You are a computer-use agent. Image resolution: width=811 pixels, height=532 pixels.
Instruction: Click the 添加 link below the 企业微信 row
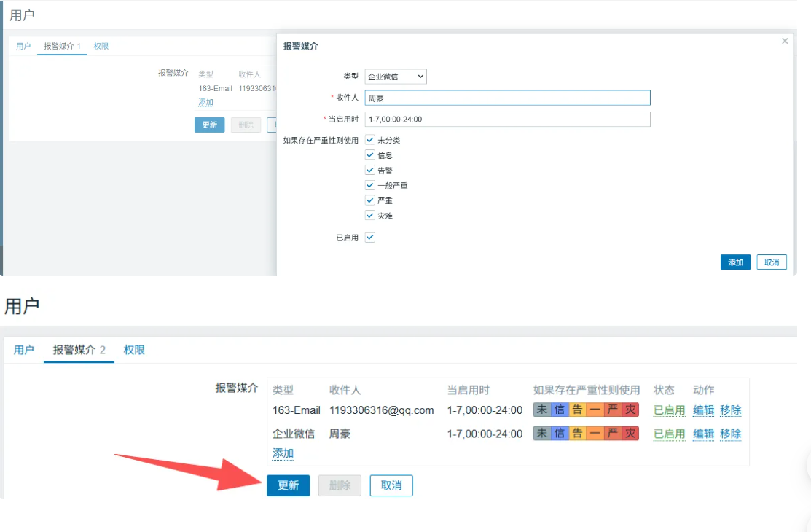283,453
